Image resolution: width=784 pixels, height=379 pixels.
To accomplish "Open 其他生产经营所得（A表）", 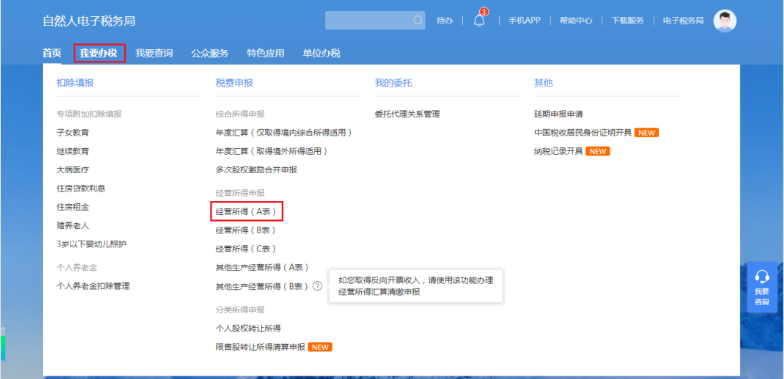I will click(x=262, y=268).
